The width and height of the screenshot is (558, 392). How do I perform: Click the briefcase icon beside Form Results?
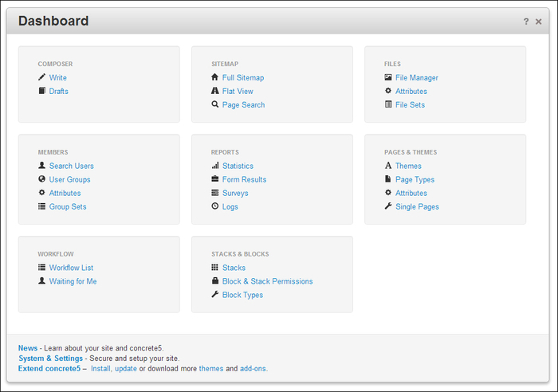214,179
